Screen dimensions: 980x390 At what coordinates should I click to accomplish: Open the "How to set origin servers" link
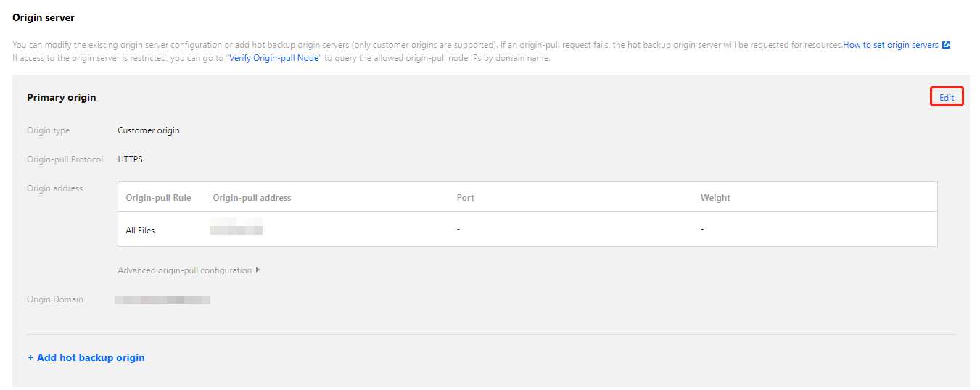[890, 45]
